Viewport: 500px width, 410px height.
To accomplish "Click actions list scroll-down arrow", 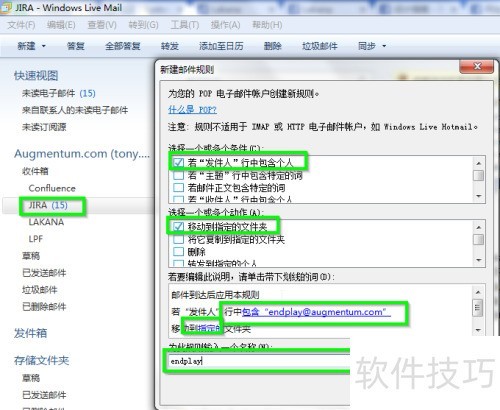I will (x=479, y=260).
